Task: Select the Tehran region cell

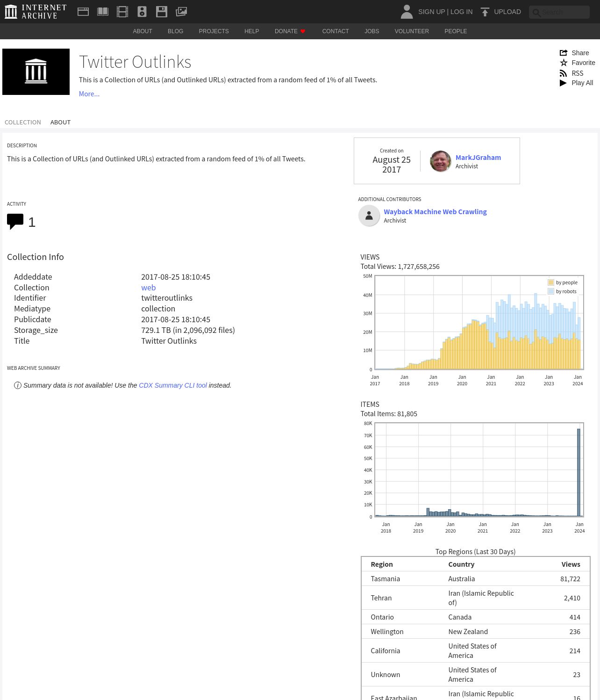Action: click(381, 598)
